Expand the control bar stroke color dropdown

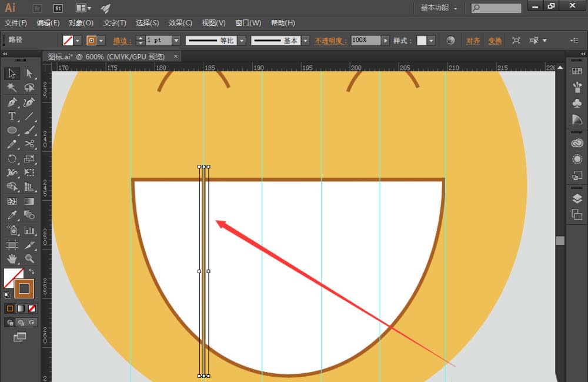[x=101, y=41]
